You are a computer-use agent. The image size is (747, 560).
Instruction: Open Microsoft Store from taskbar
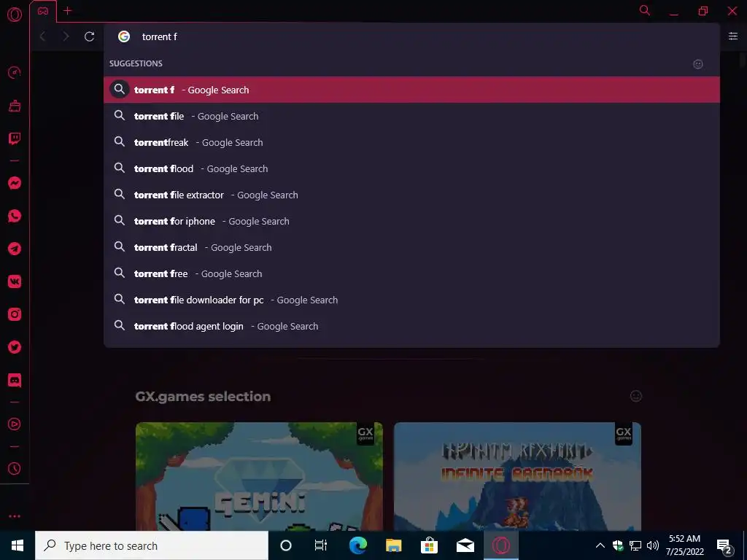click(x=429, y=545)
